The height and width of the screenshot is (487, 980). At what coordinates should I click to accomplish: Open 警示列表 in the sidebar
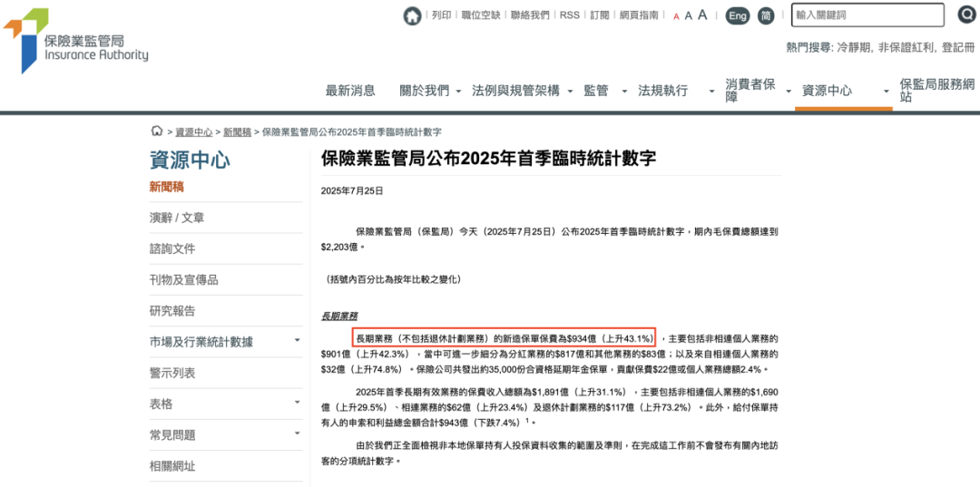click(x=172, y=373)
